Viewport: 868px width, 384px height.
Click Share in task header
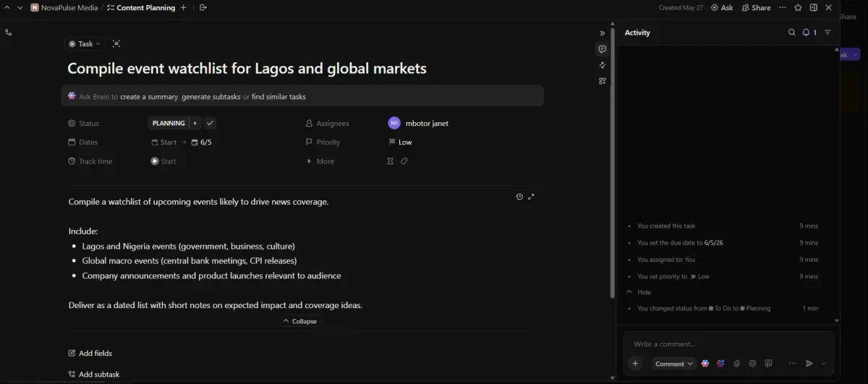[755, 7]
